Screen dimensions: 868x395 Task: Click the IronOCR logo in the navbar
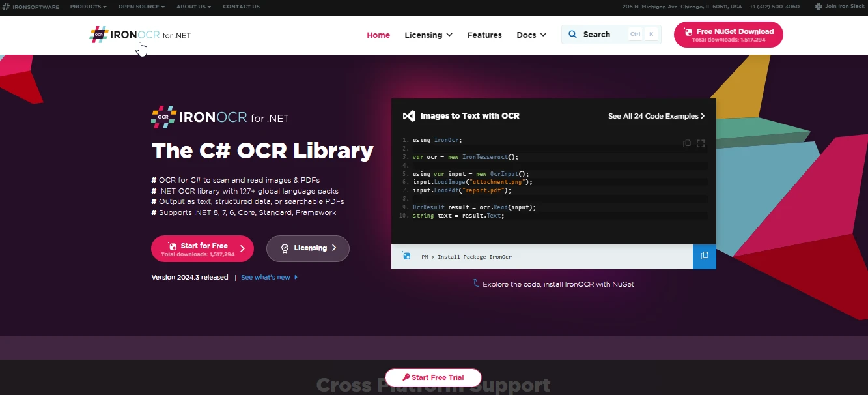[140, 35]
